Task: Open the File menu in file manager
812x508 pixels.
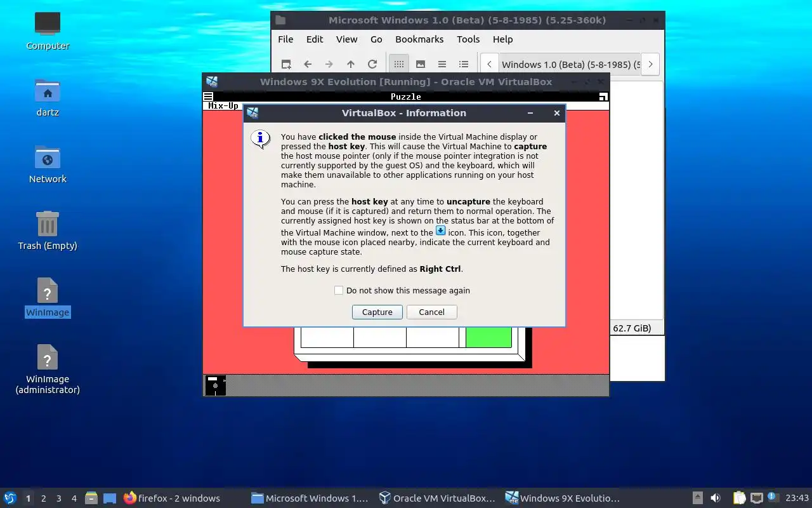Action: click(285, 39)
